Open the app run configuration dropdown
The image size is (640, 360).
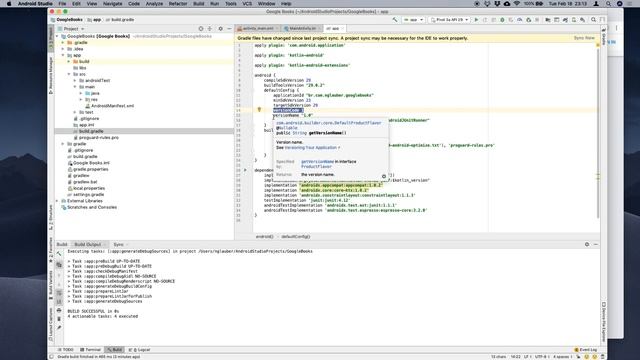[x=413, y=20]
